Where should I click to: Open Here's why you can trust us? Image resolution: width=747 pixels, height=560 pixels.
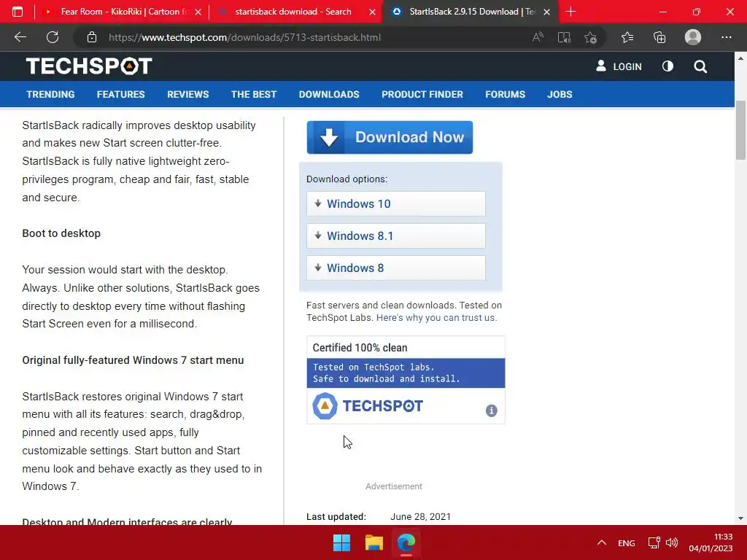436,318
